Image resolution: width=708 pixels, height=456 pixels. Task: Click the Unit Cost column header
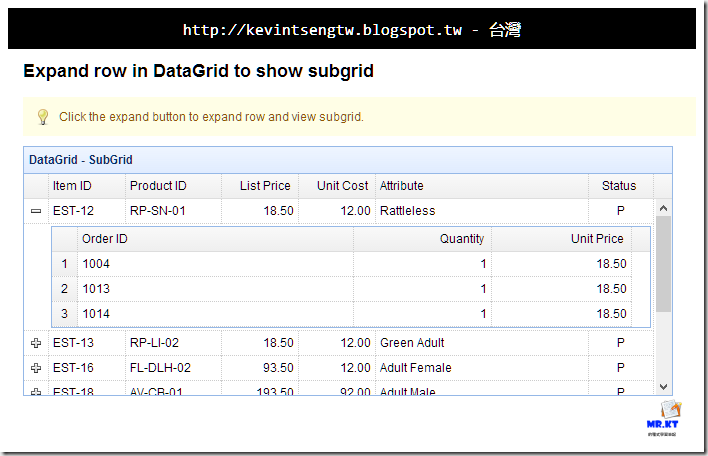342,185
